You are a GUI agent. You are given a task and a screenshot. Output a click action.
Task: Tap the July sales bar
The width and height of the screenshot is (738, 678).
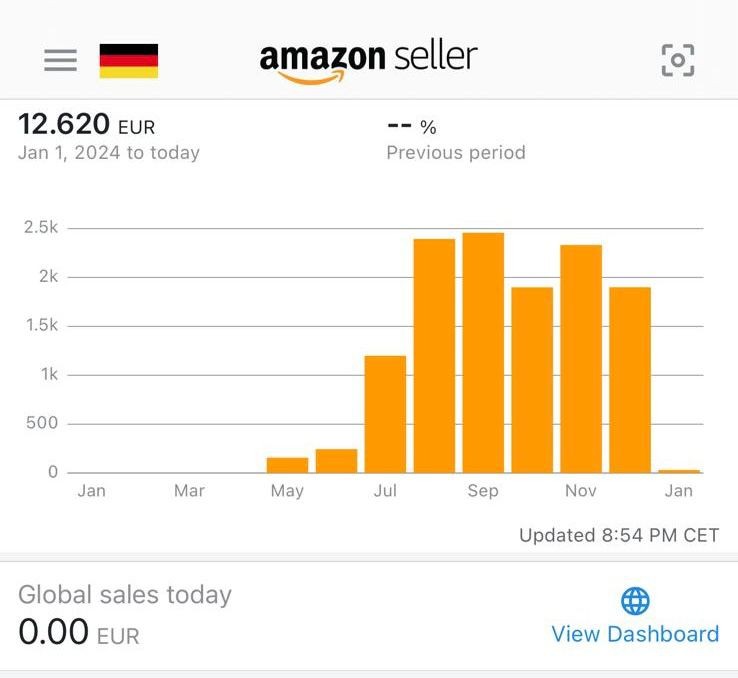[385, 414]
